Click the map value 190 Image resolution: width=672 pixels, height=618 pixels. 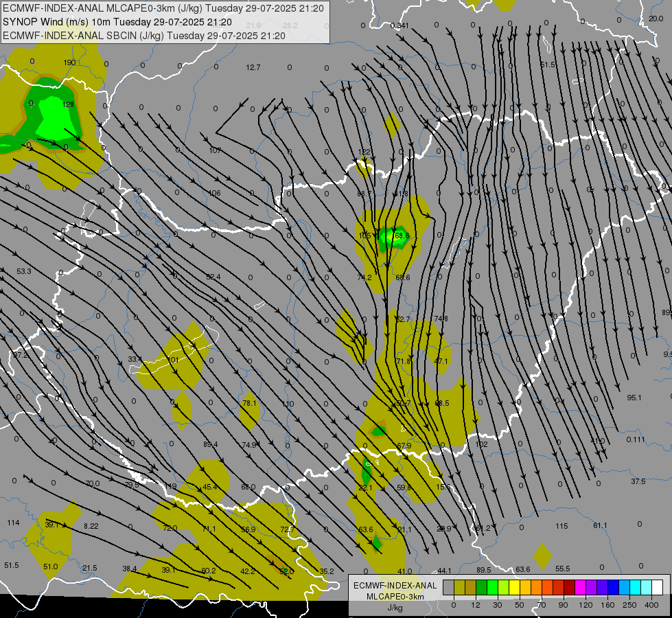[x=69, y=62]
